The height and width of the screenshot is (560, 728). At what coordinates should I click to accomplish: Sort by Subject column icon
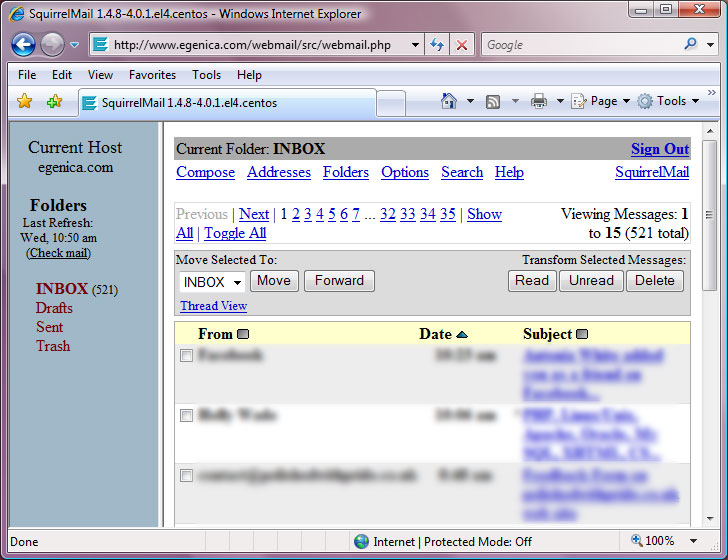(582, 334)
